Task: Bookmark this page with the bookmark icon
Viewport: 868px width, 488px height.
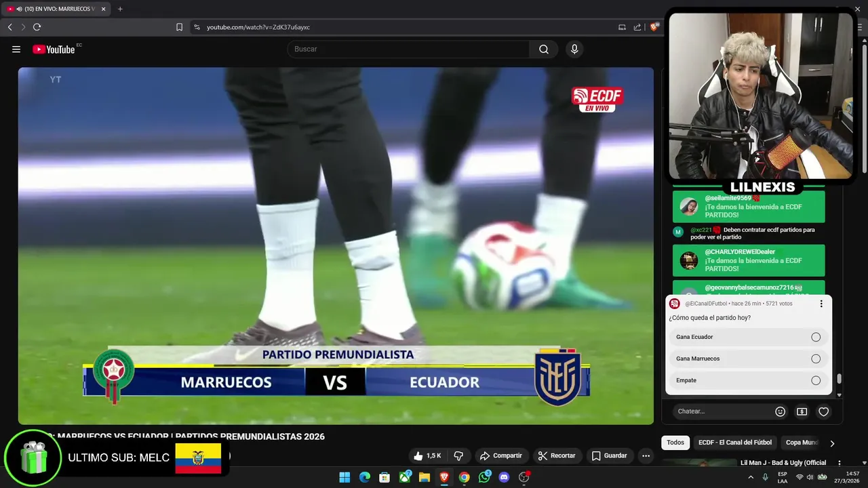Action: (179, 27)
